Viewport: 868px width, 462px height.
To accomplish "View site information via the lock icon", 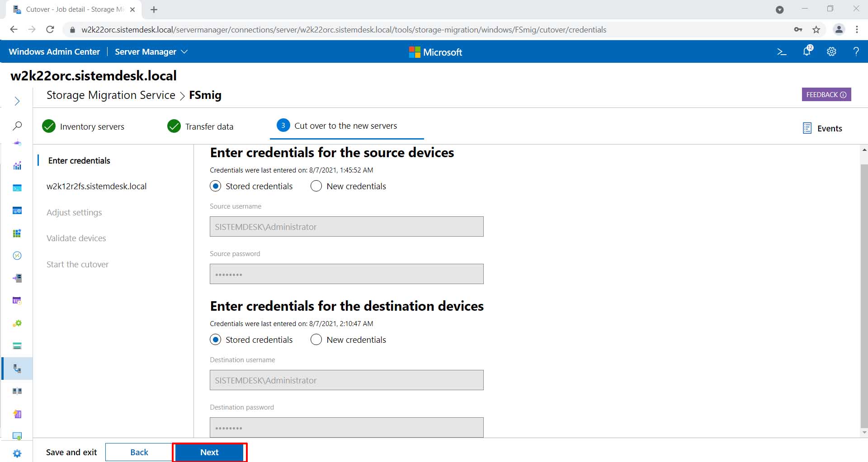I will click(x=72, y=30).
